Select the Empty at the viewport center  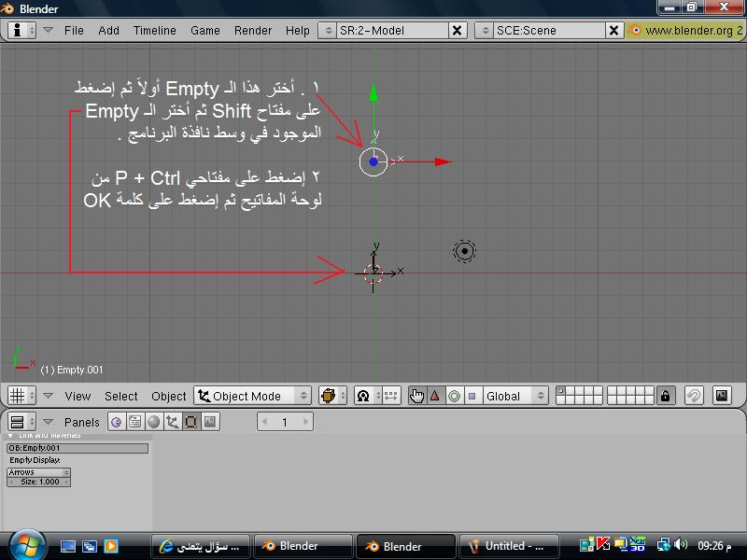[x=373, y=273]
